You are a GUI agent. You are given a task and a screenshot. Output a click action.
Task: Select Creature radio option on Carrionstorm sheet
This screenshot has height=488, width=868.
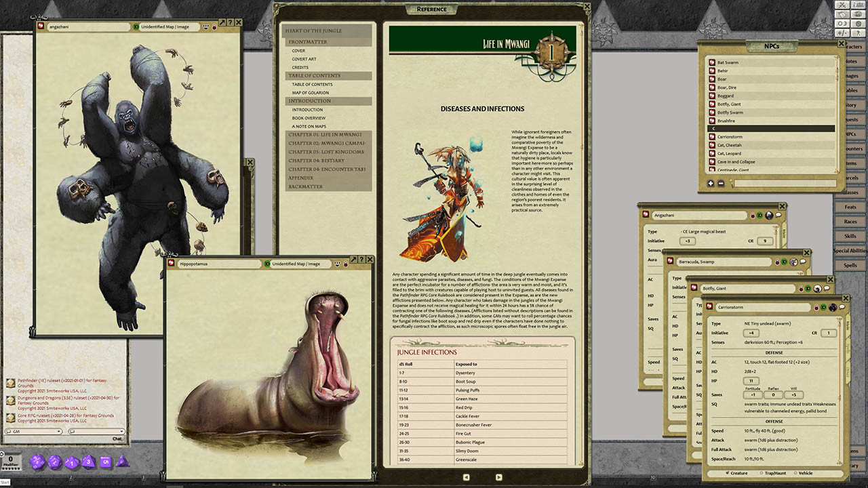coord(728,473)
